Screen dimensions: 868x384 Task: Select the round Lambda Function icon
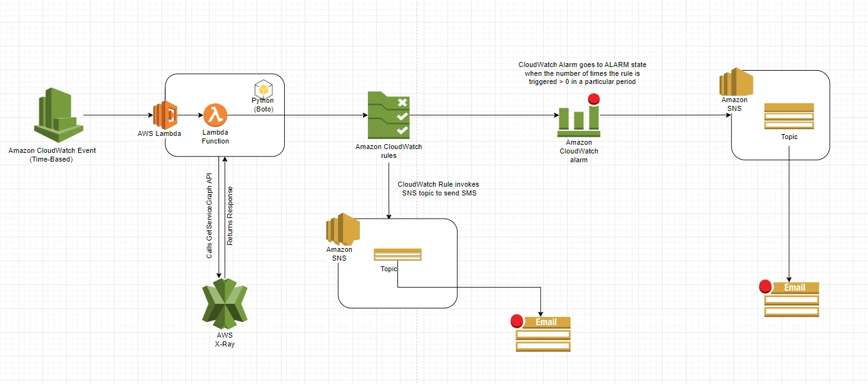pos(215,115)
